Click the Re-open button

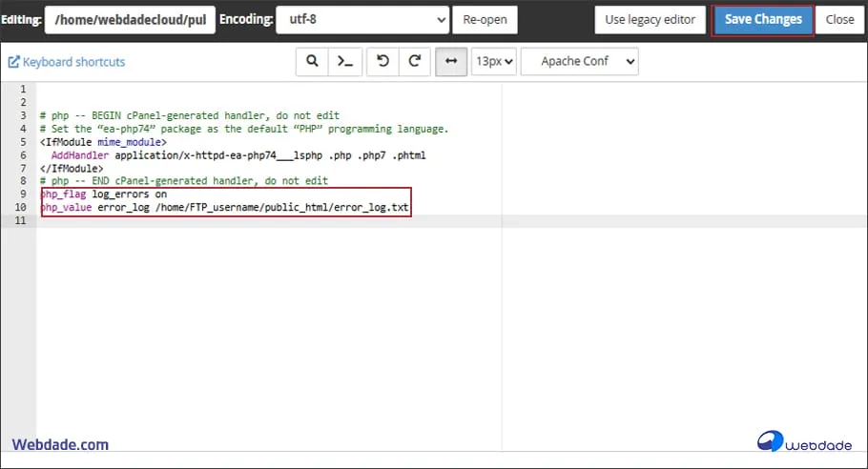pyautogui.click(x=485, y=20)
